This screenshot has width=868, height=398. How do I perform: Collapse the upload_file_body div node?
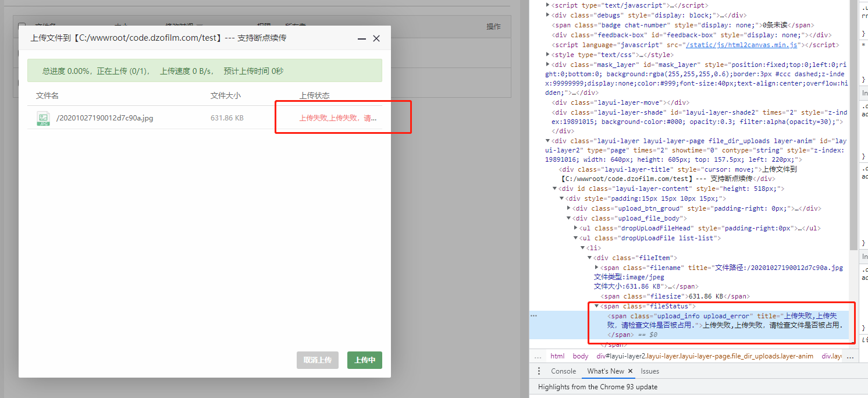click(x=568, y=218)
